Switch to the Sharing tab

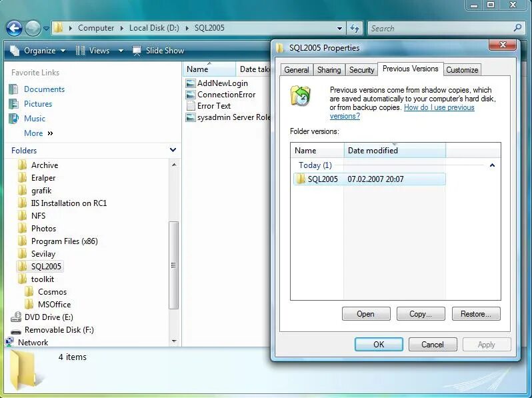tap(329, 70)
